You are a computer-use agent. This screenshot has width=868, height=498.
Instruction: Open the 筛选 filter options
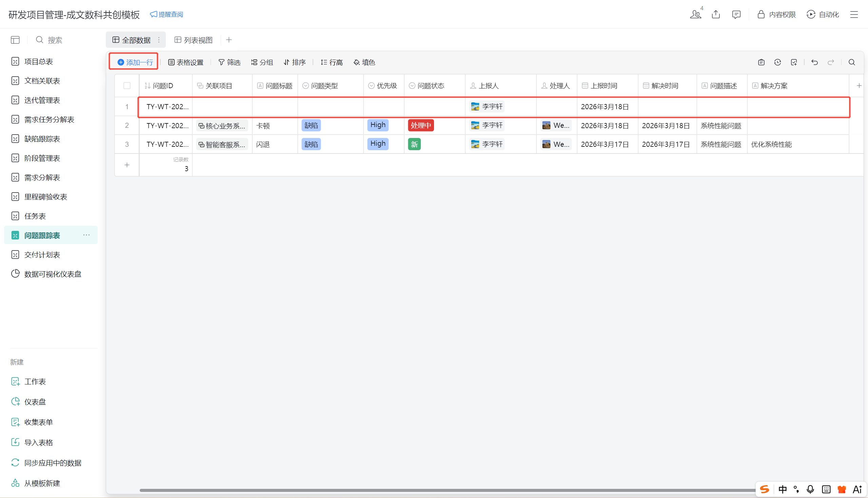click(229, 62)
